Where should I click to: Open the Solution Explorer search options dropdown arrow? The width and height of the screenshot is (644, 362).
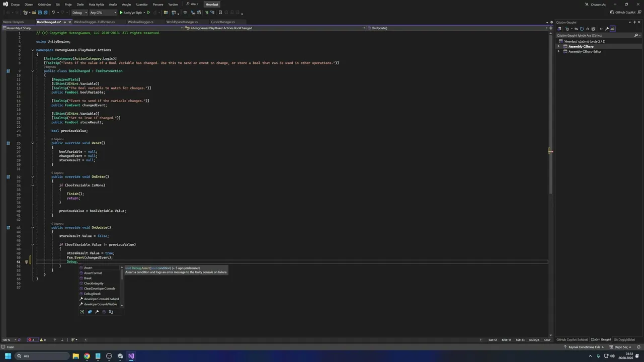coord(640,35)
